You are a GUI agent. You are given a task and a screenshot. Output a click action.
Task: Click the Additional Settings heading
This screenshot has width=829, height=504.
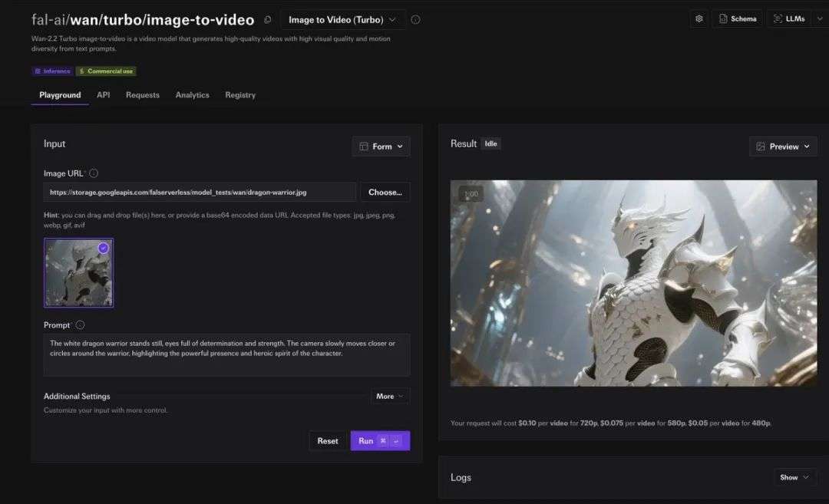[77, 397]
